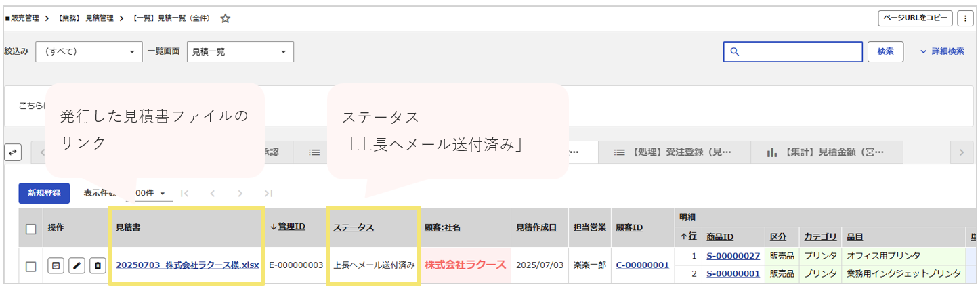Jump to the last page of results
The image size is (980, 287).
click(268, 194)
